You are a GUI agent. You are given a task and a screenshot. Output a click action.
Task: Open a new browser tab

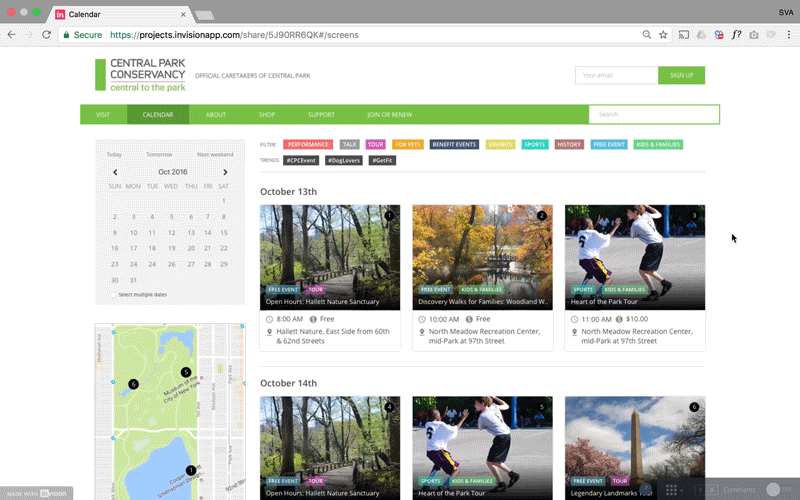coord(205,15)
